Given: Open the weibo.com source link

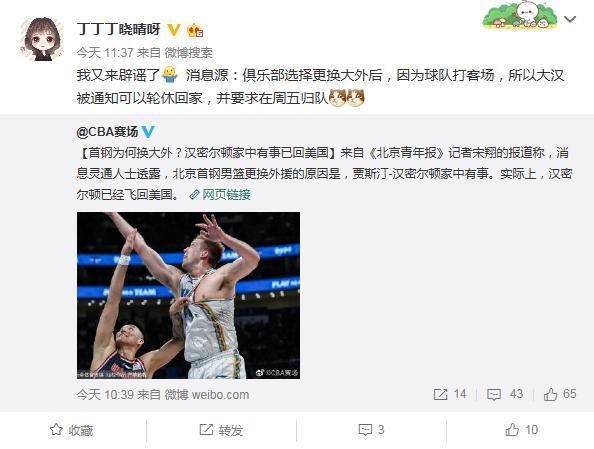Looking at the screenshot, I should 207,395.
